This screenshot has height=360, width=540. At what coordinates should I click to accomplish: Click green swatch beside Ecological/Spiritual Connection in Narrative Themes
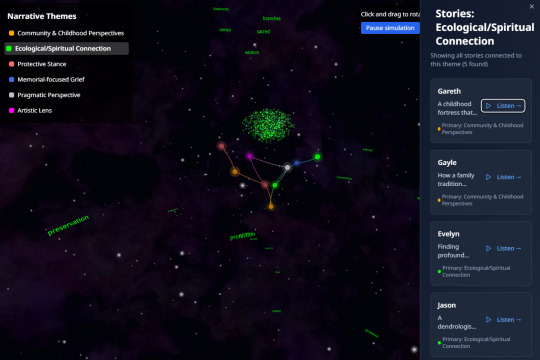click(9, 49)
